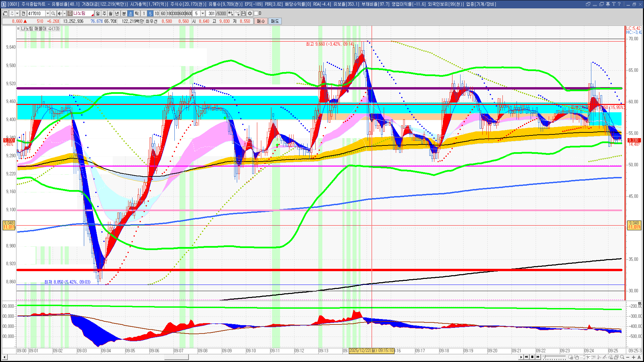
Task: Select the 60 interval tab
Action: (x=163, y=13)
